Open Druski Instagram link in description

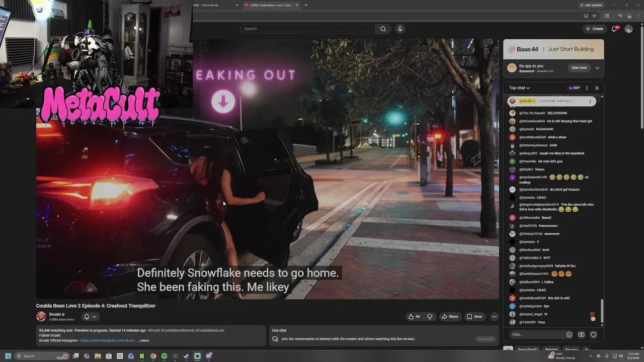click(x=108, y=340)
